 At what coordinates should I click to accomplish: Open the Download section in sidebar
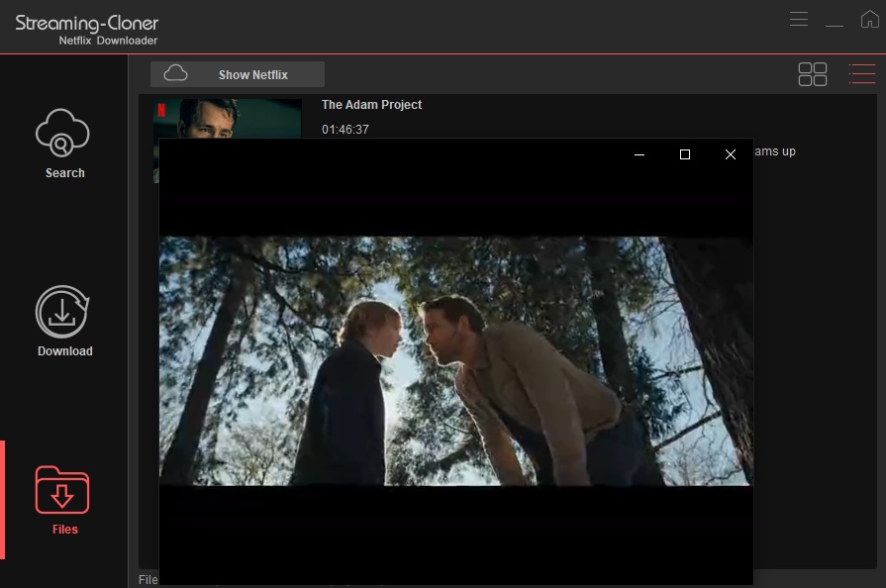(x=63, y=322)
